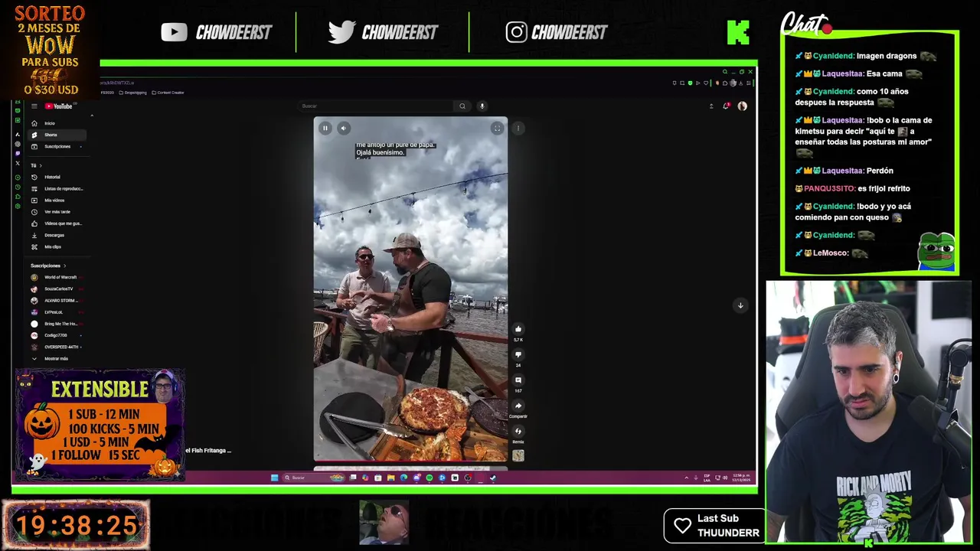Open Listas de reproducción
Screen dimensions: 980x551
coord(56,188)
